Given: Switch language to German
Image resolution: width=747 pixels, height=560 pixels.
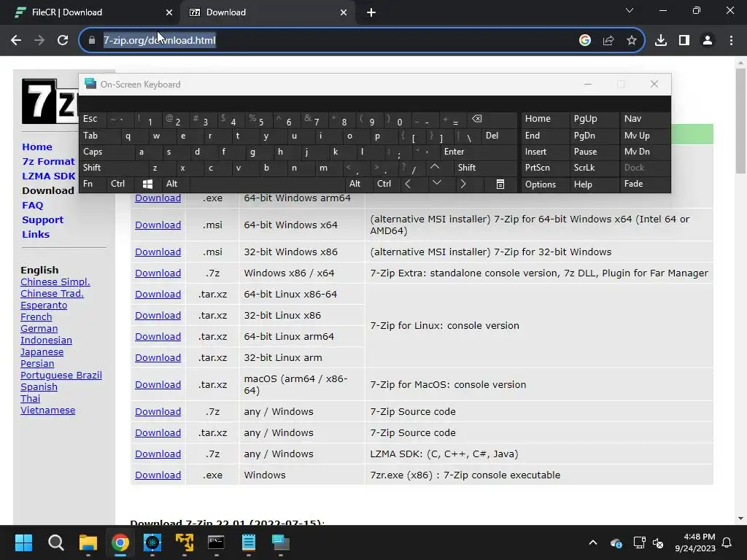Looking at the screenshot, I should pos(39,329).
